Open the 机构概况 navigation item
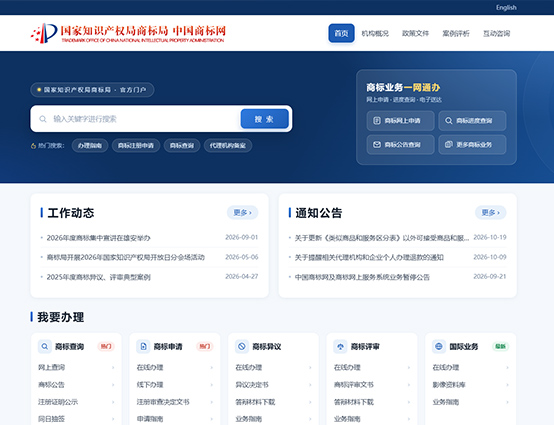The height and width of the screenshot is (425, 554). [375, 33]
